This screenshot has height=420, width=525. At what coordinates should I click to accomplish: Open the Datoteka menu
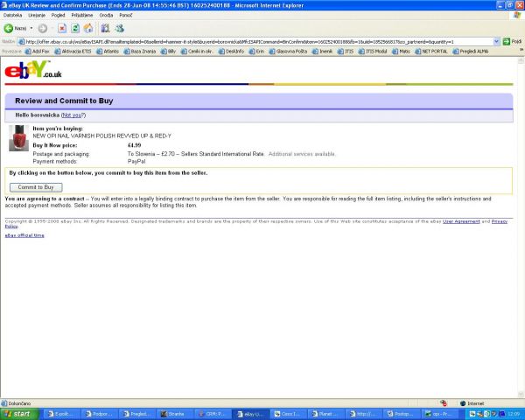coord(12,15)
